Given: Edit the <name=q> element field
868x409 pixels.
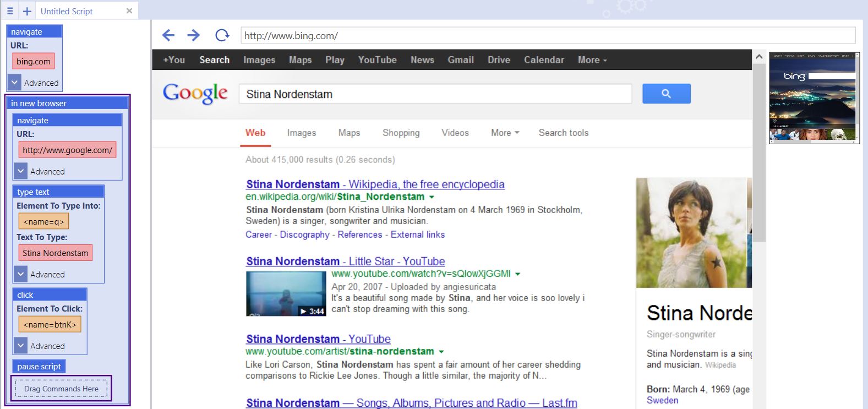Looking at the screenshot, I should 44,221.
